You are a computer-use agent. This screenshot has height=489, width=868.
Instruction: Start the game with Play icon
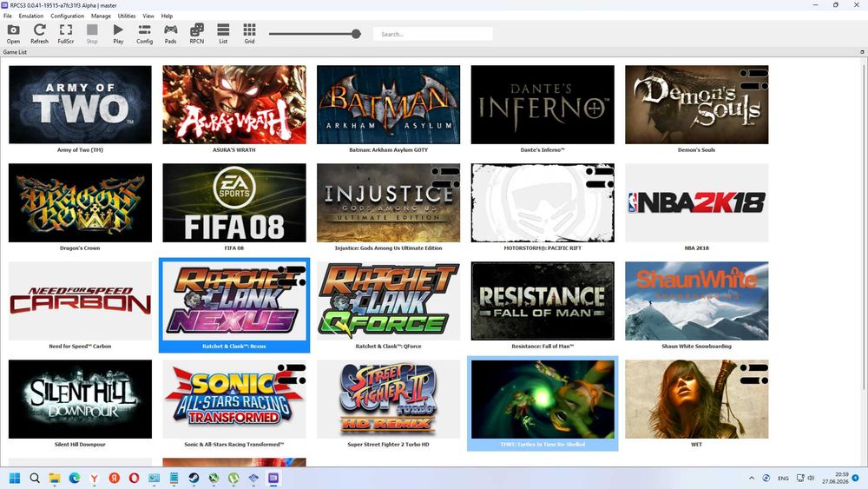point(118,33)
